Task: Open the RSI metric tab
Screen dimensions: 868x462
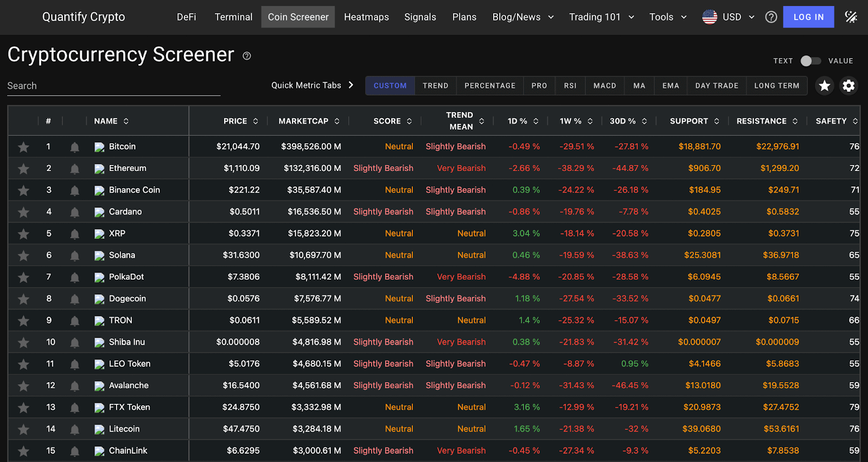Action: tap(570, 86)
